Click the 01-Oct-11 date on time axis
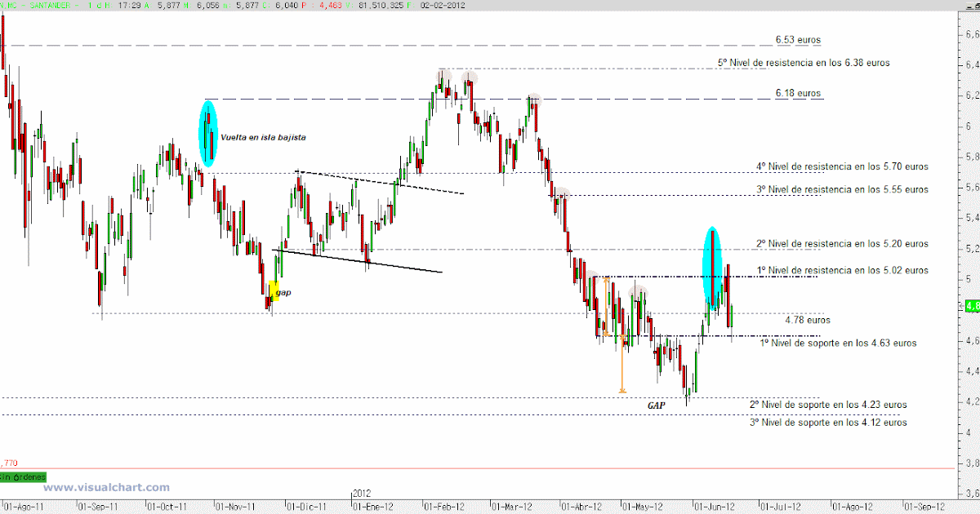The height and width of the screenshot is (514, 980). [x=167, y=506]
